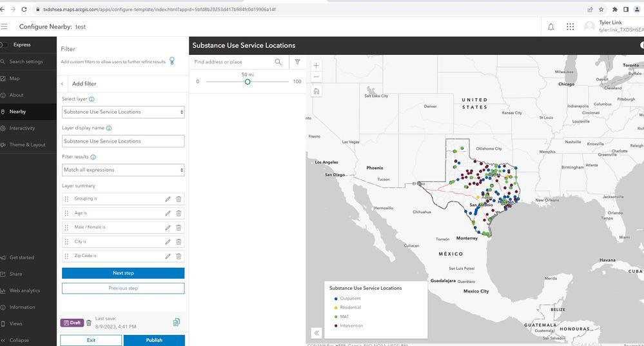
Task: Open Share in sidebar
Action: pos(28,274)
